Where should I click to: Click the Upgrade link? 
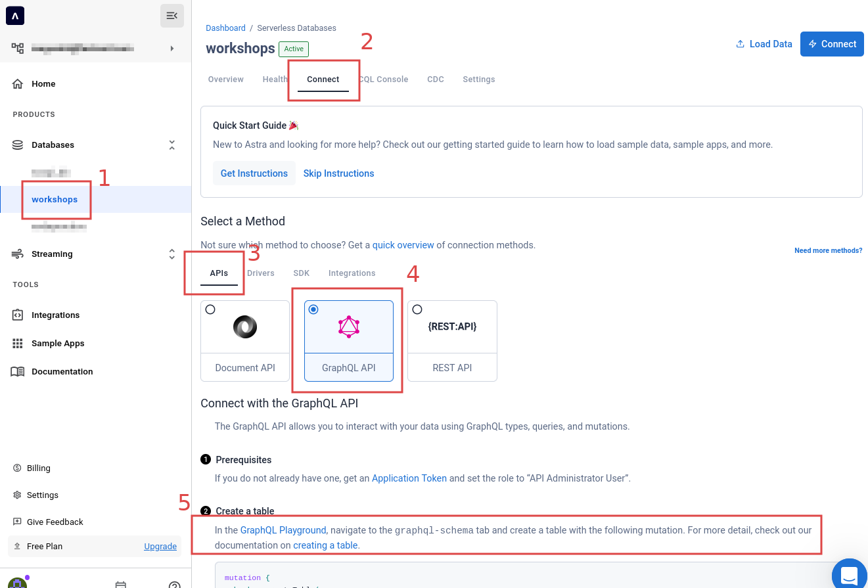(160, 546)
